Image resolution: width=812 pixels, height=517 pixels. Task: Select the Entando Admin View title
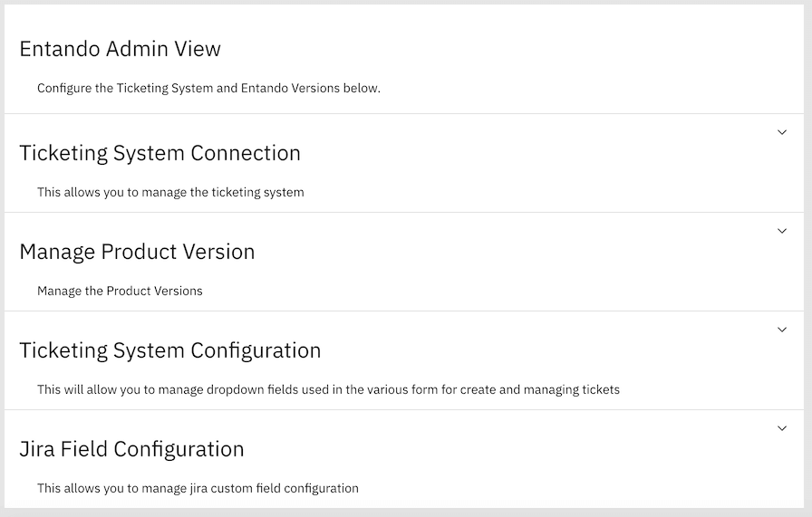(x=121, y=49)
